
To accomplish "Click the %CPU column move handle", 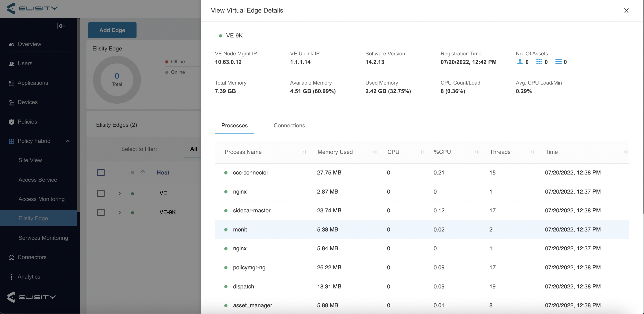I will coord(477,152).
